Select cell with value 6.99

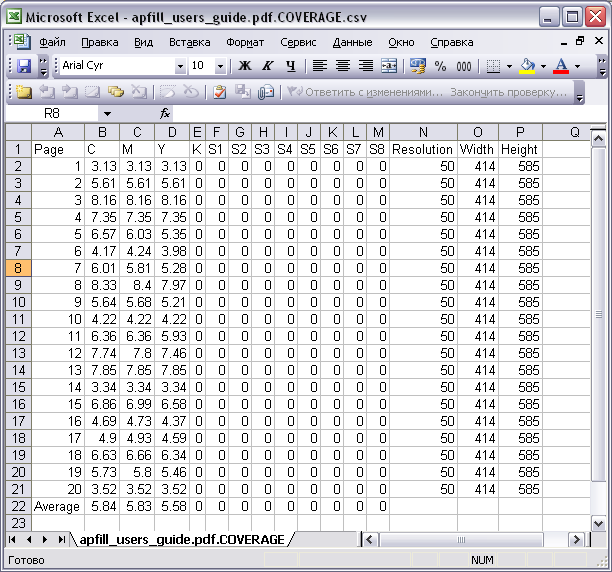(137, 404)
